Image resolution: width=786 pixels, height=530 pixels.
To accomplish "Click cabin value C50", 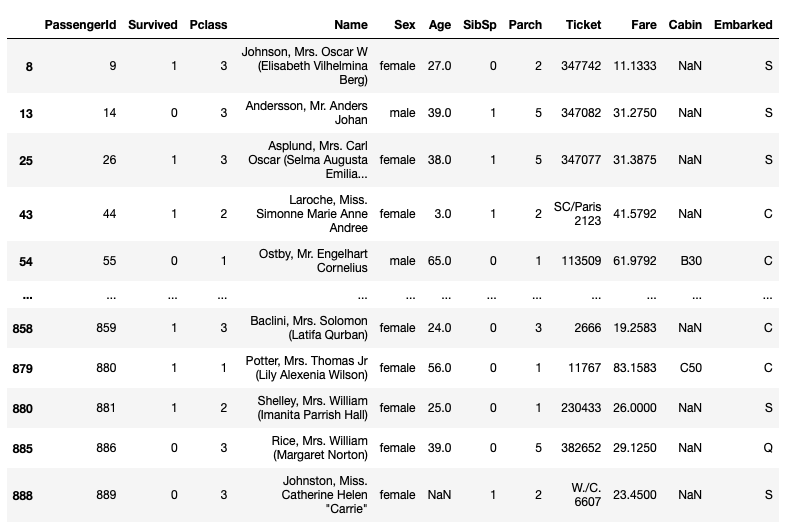I will tap(691, 368).
